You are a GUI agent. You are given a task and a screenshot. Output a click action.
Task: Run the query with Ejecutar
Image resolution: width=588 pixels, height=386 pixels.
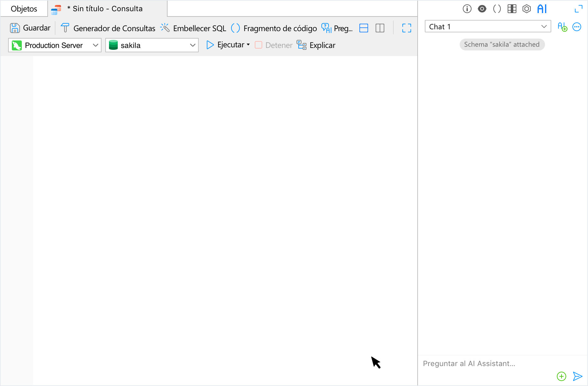tap(225, 45)
